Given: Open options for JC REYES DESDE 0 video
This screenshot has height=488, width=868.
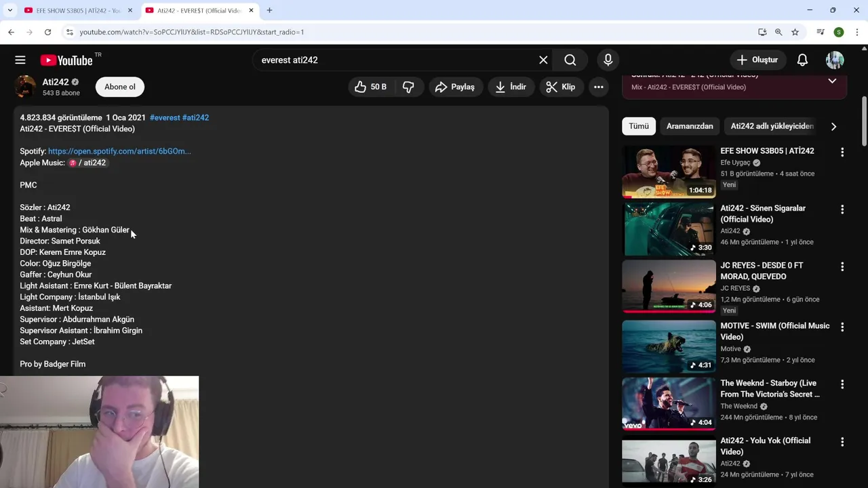Looking at the screenshot, I should (x=842, y=267).
